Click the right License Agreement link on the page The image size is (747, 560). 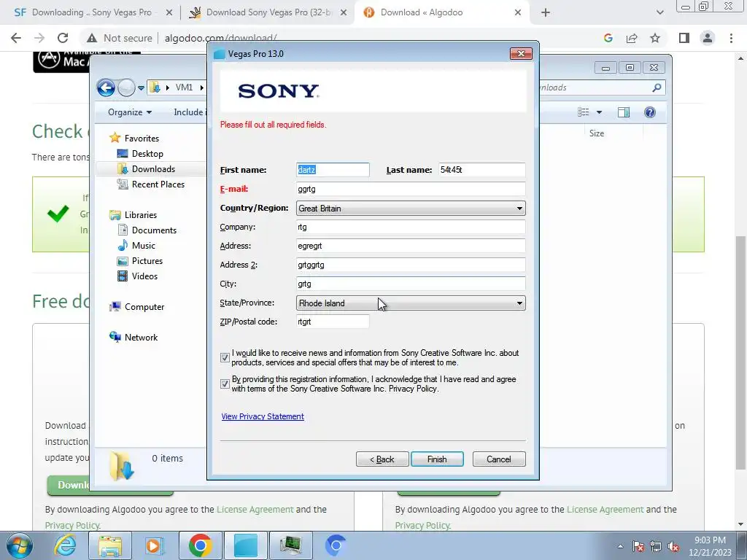605,509
